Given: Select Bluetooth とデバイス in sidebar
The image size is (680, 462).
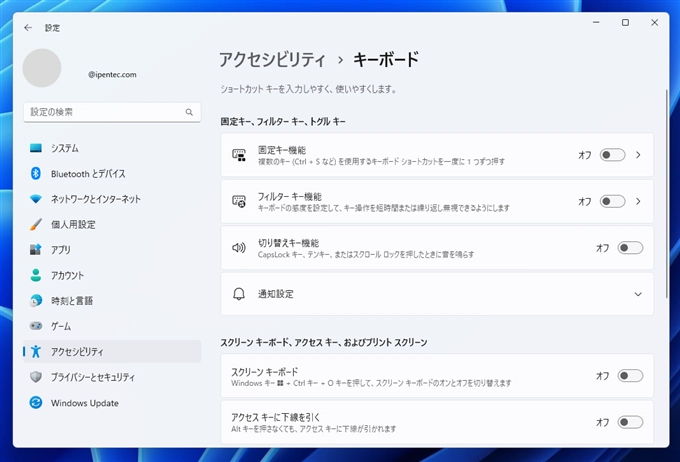Looking at the screenshot, I should [112, 174].
